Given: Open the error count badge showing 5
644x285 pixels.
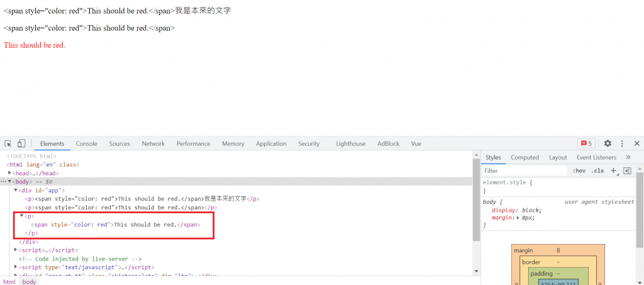Looking at the screenshot, I should pyautogui.click(x=586, y=143).
